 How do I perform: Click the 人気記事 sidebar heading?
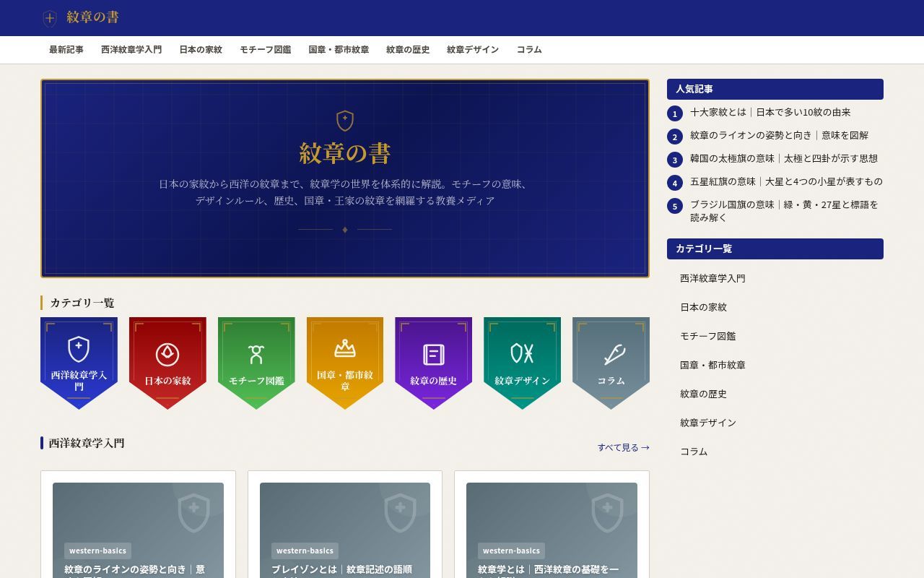click(x=775, y=89)
